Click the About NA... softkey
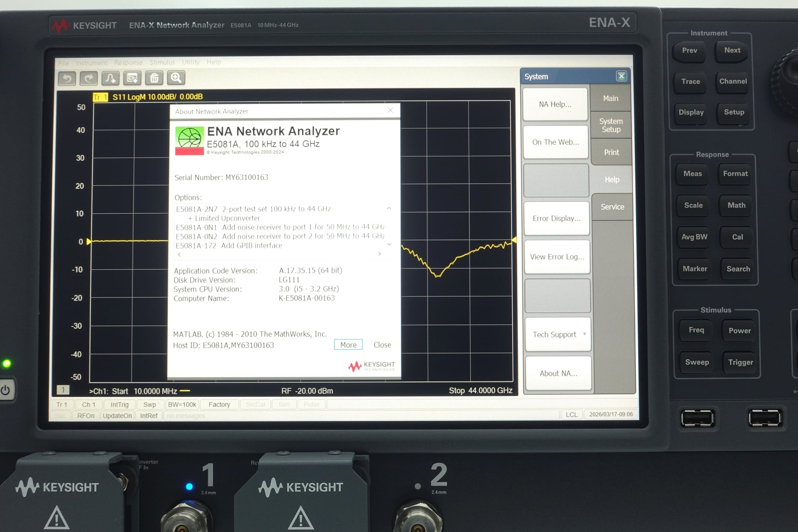This screenshot has width=798, height=532. click(x=558, y=373)
